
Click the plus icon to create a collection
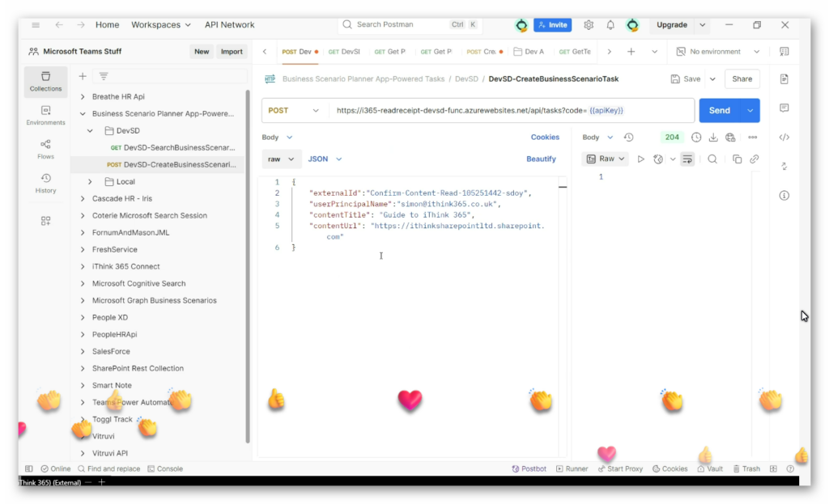pos(83,76)
